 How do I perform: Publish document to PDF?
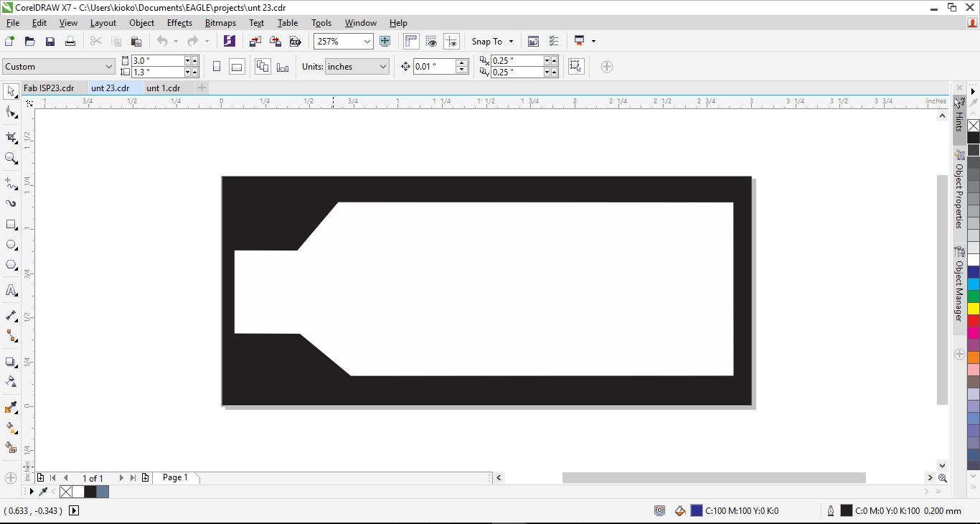pyautogui.click(x=295, y=42)
